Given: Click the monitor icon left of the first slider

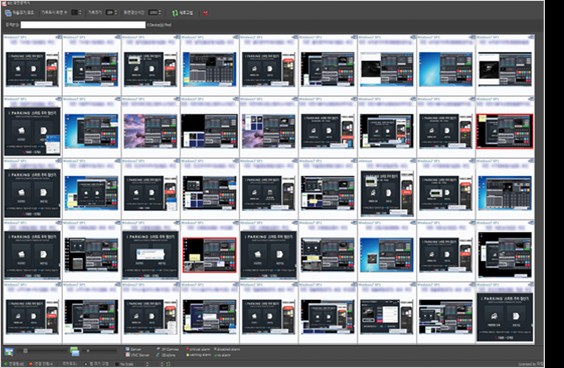Looking at the screenshot, I should [x=9, y=351].
